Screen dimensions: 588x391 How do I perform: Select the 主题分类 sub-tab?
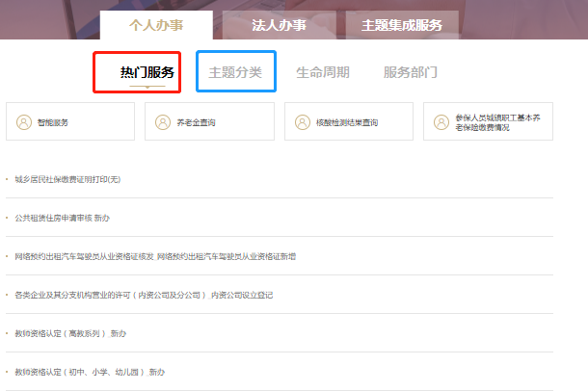coord(235,72)
